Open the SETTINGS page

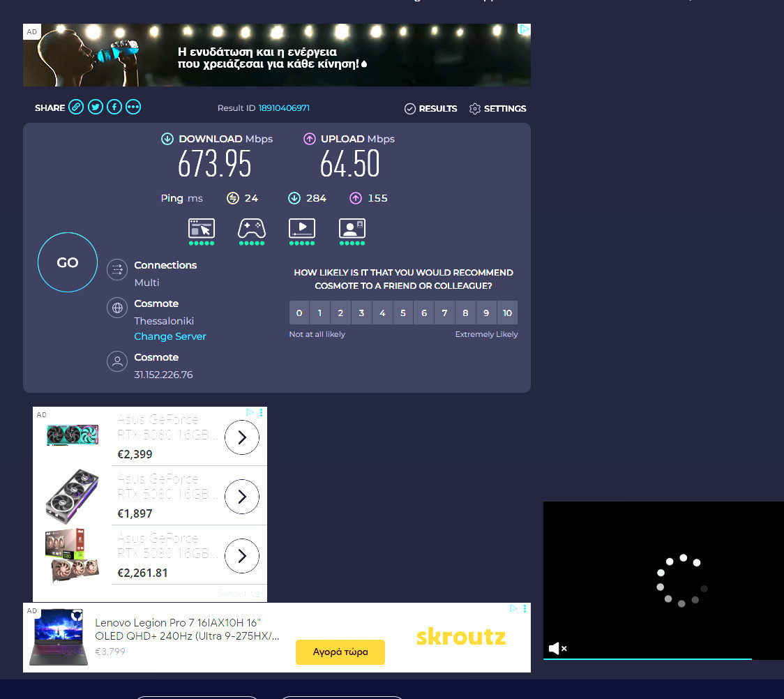(x=498, y=109)
